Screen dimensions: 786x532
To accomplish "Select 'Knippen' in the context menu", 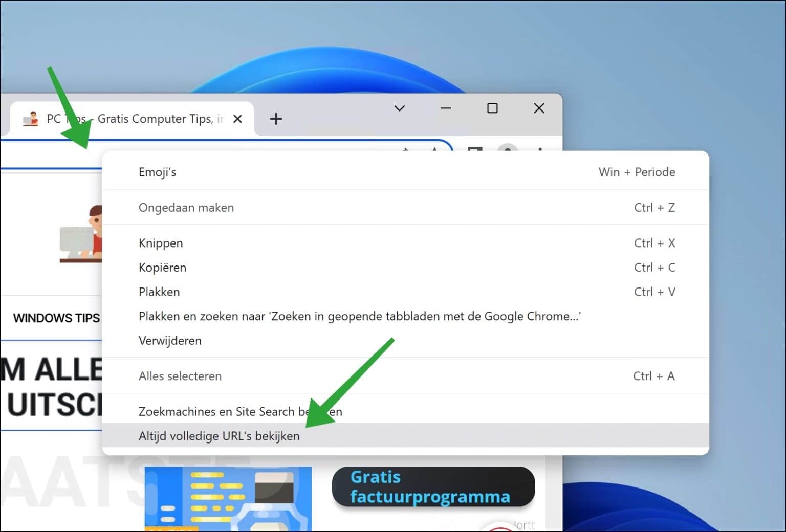I will 161,243.
